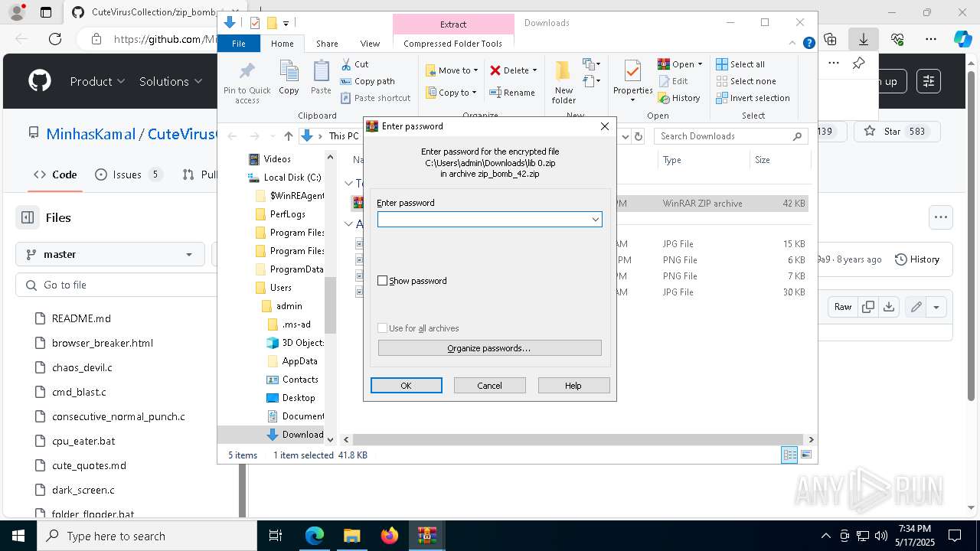Screen dimensions: 980x551
Task: Expand the GitHub Product menu
Action: click(97, 81)
